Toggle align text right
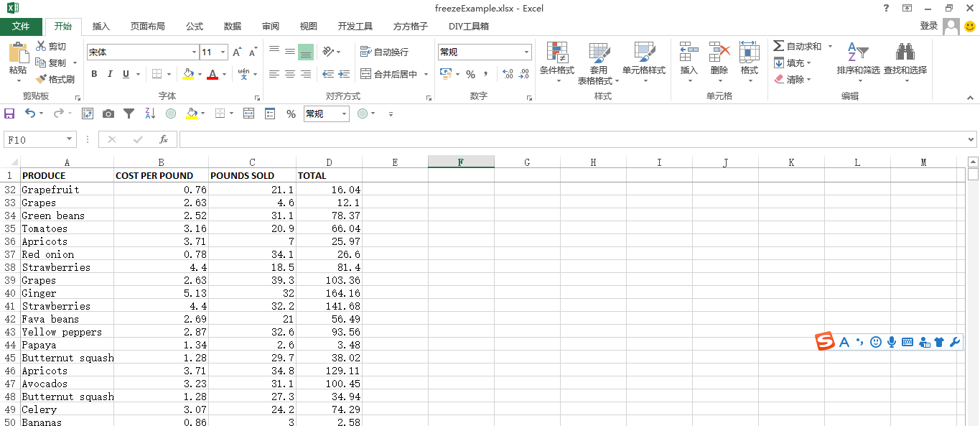The width and height of the screenshot is (980, 426). point(306,74)
